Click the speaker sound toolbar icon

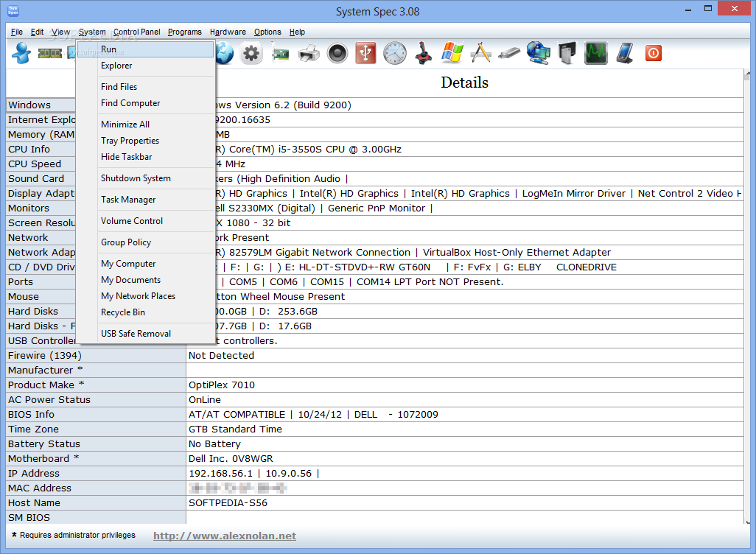(337, 53)
